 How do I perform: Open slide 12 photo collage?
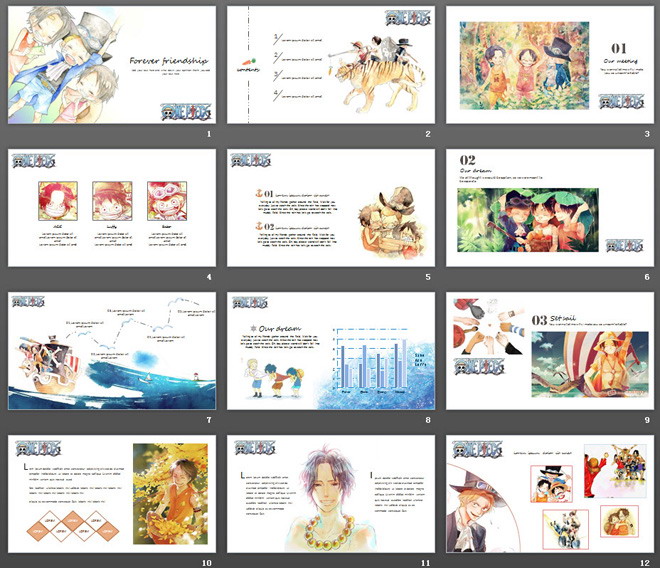(550, 494)
